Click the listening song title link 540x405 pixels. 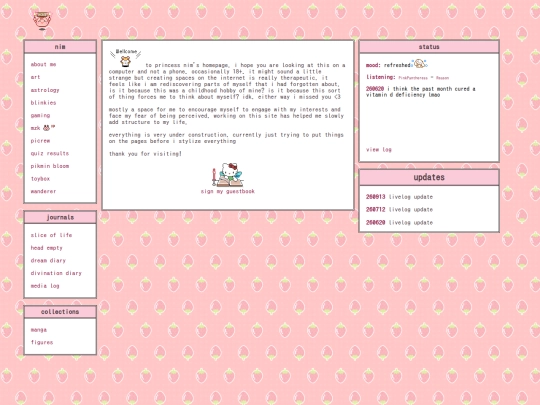pyautogui.click(x=424, y=78)
